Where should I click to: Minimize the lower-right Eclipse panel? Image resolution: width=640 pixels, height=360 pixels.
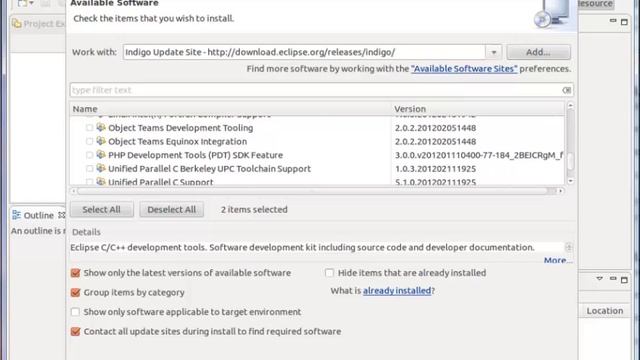[613, 279]
